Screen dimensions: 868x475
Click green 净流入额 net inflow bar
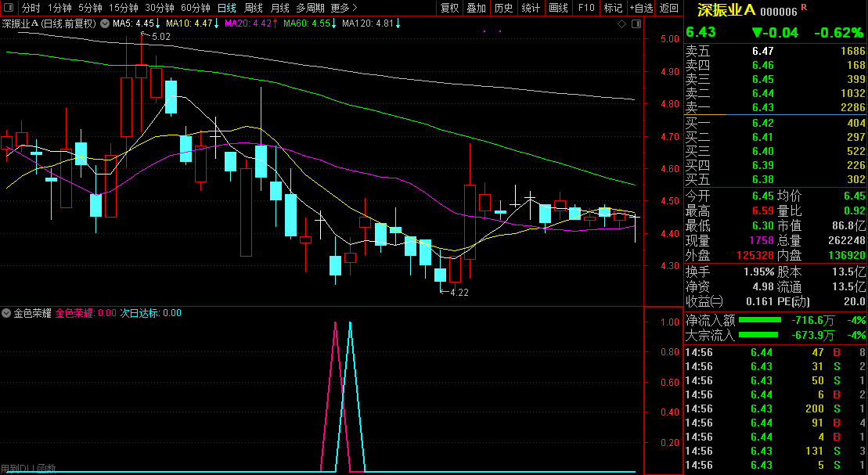760,320
